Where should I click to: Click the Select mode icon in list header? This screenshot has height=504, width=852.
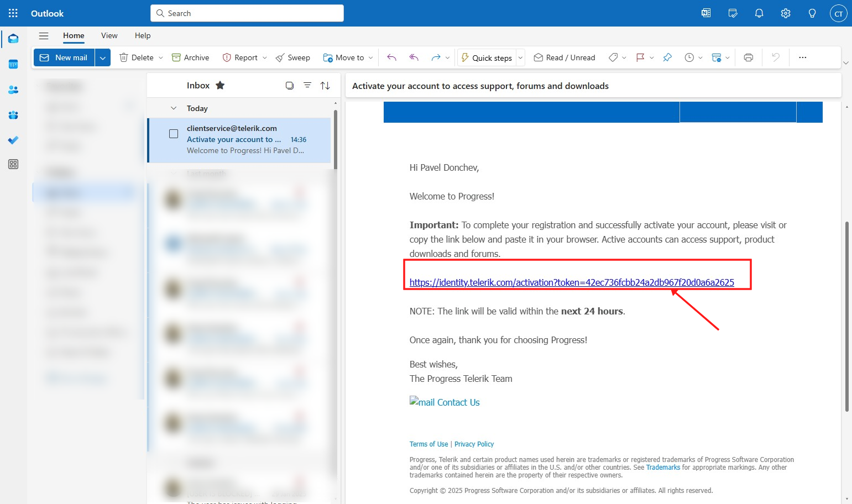pos(290,85)
